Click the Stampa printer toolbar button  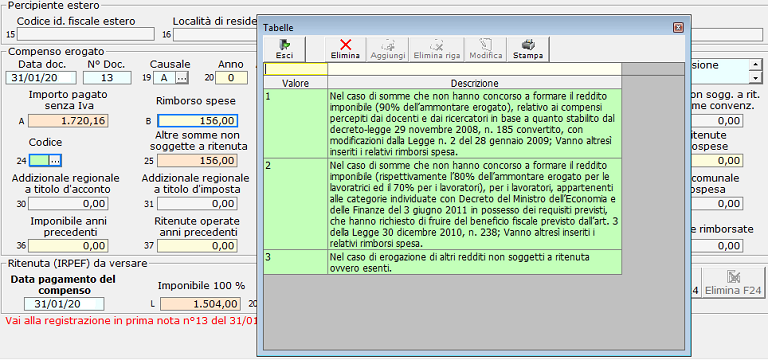[x=528, y=49]
